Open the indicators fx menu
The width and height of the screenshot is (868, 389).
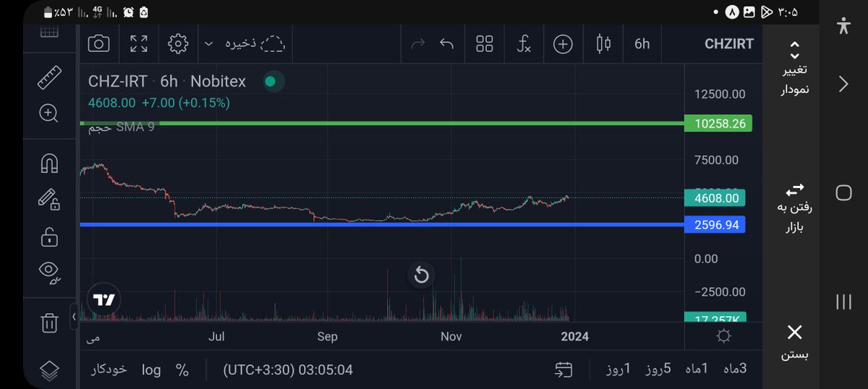pyautogui.click(x=524, y=44)
